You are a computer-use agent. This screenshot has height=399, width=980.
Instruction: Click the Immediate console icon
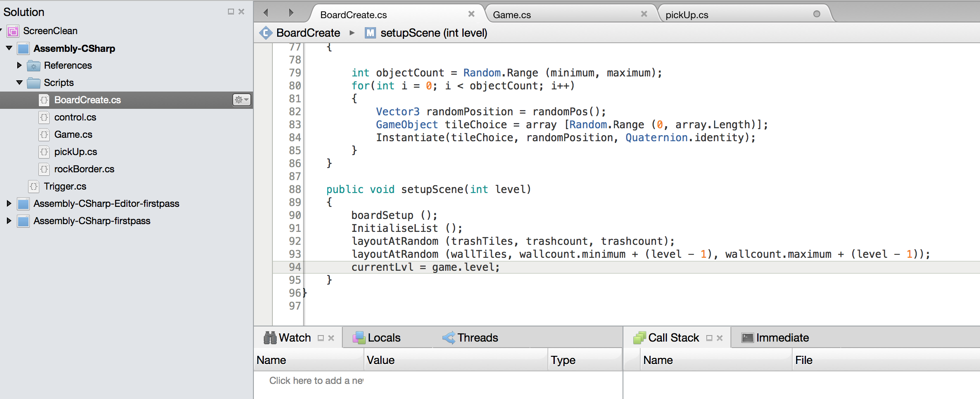coord(747,338)
